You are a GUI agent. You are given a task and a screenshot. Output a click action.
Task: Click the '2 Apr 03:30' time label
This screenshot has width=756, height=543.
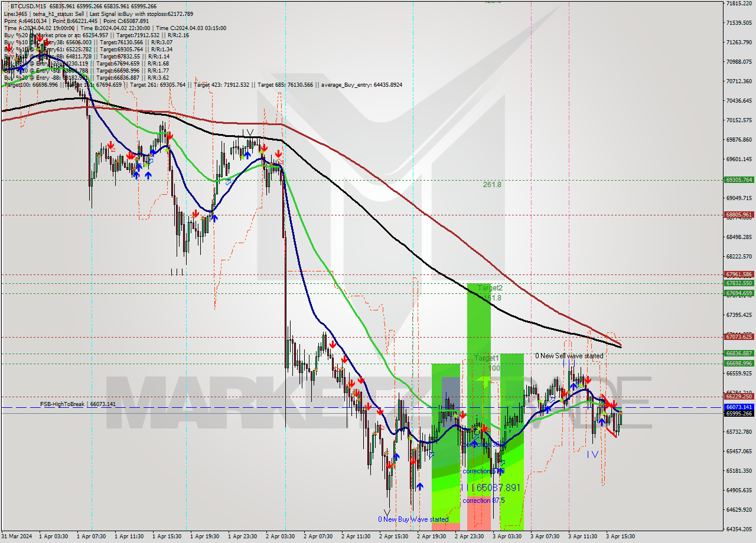281,537
